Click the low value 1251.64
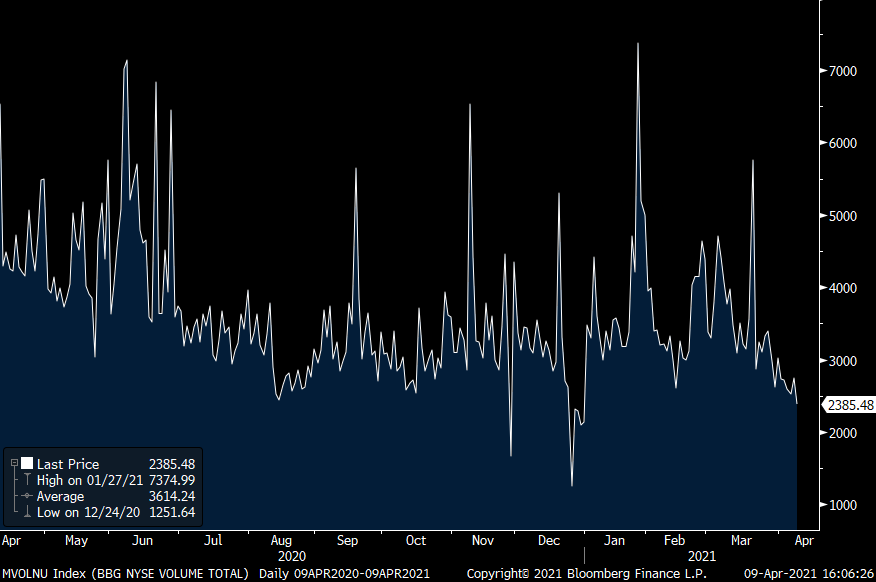The height and width of the screenshot is (582, 876). tap(172, 512)
